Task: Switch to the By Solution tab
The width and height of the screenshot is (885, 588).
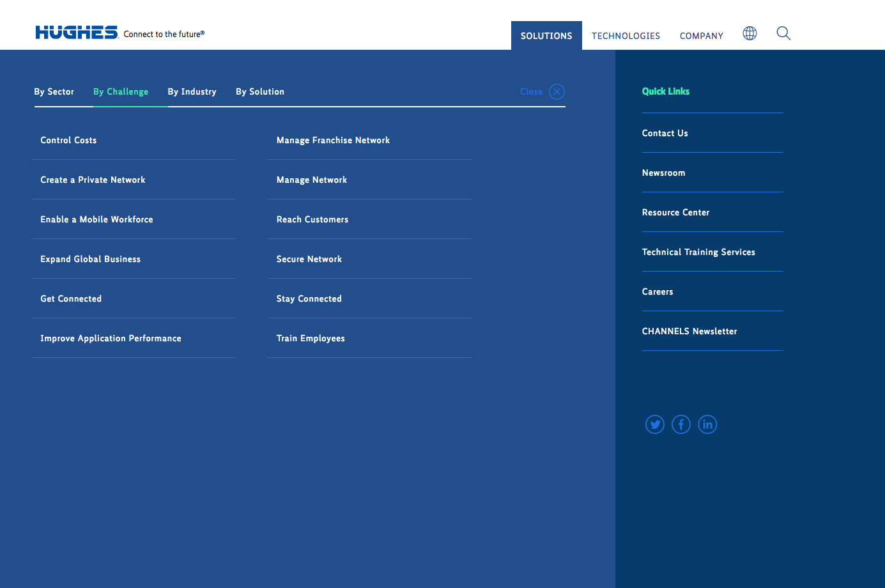Action: tap(260, 91)
